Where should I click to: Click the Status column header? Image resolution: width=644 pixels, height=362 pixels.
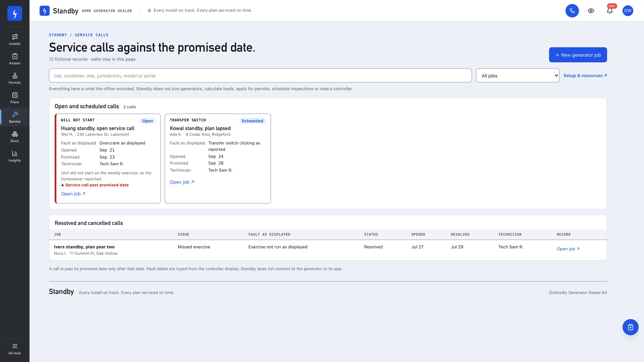coord(371,234)
